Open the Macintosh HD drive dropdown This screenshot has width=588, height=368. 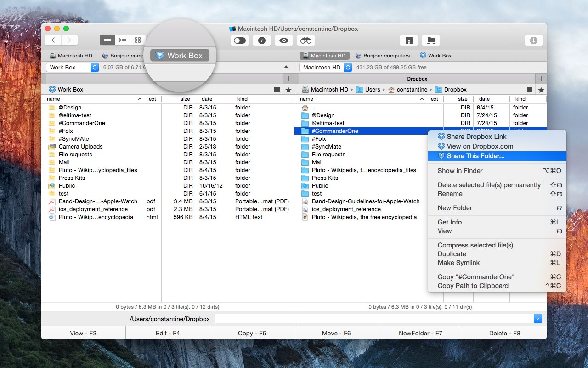pyautogui.click(x=325, y=68)
